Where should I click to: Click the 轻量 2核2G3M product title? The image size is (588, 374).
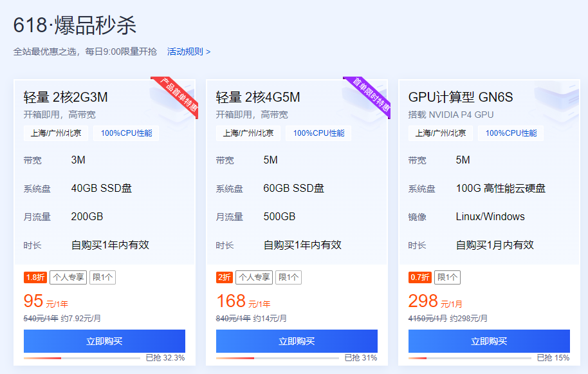tap(66, 97)
